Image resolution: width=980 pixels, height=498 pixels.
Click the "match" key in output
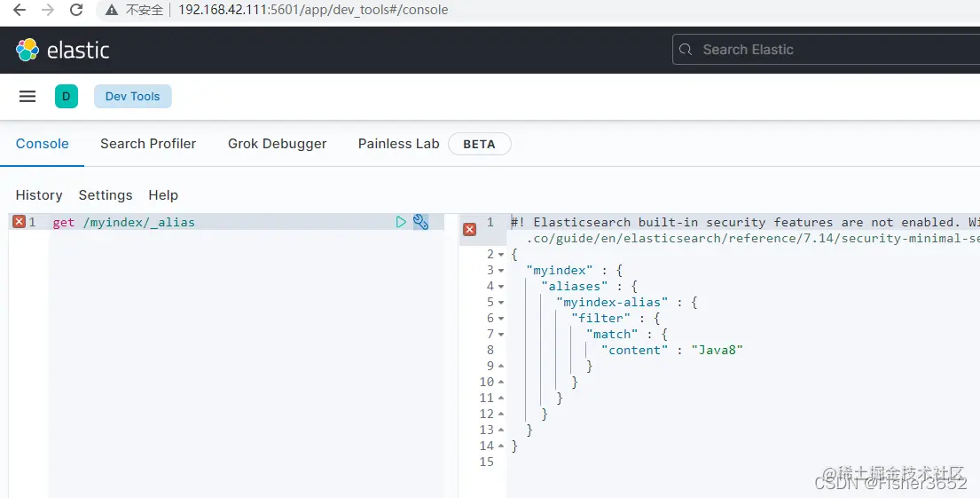tap(612, 334)
